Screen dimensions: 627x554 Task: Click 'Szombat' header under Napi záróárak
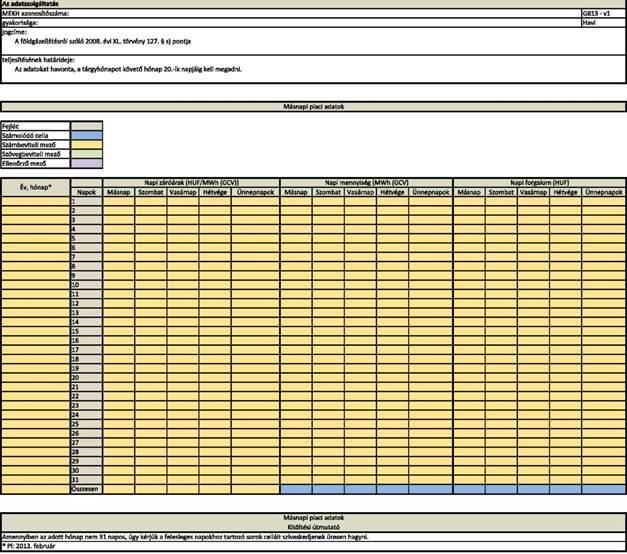[x=151, y=192]
